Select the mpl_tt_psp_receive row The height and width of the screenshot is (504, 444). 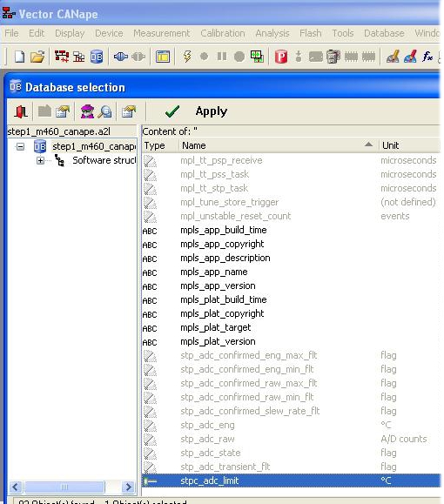click(x=291, y=160)
